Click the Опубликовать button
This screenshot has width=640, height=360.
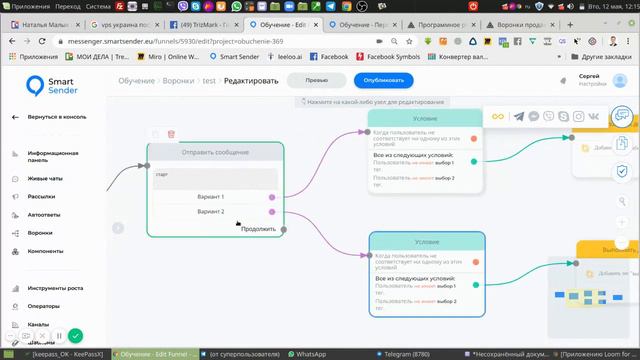[x=383, y=80]
